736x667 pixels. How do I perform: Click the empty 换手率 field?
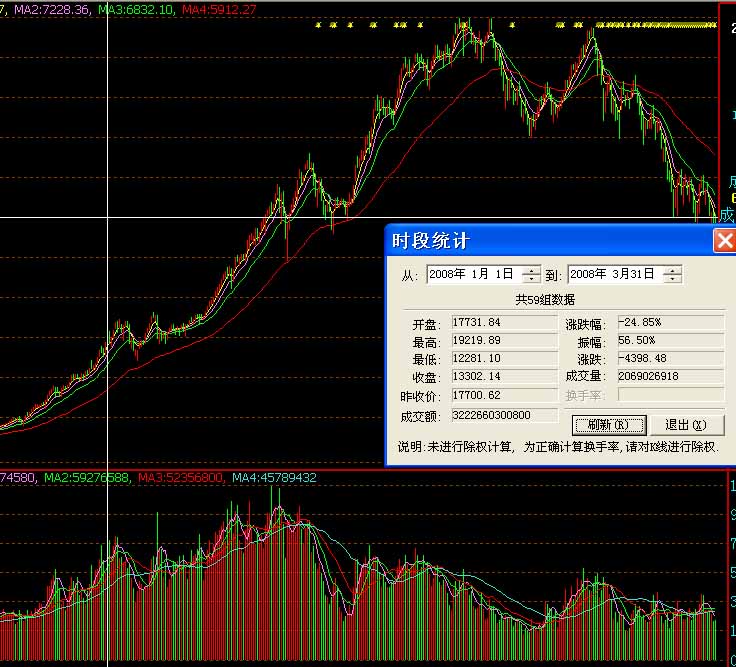click(x=671, y=395)
